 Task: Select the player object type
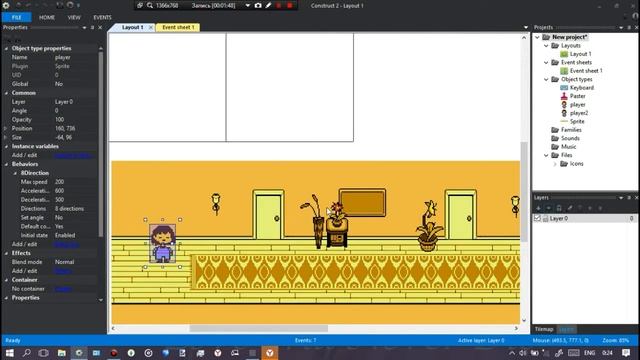[x=578, y=105]
